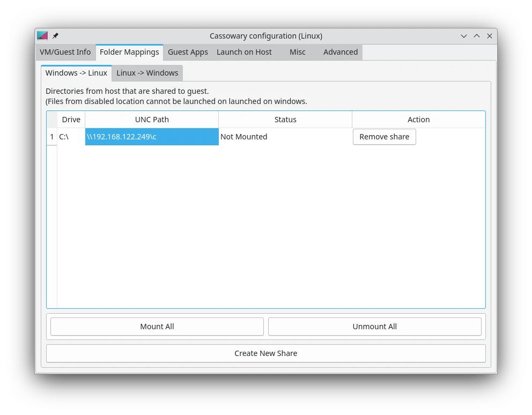Click the Not Mounted status cell
This screenshot has height=415, width=532.
[x=285, y=137]
